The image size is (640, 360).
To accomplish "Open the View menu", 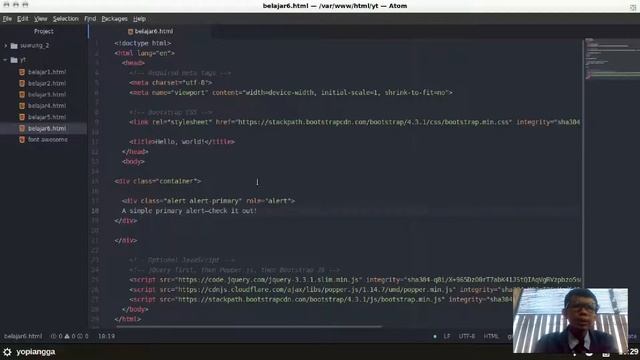I will click(40, 19).
